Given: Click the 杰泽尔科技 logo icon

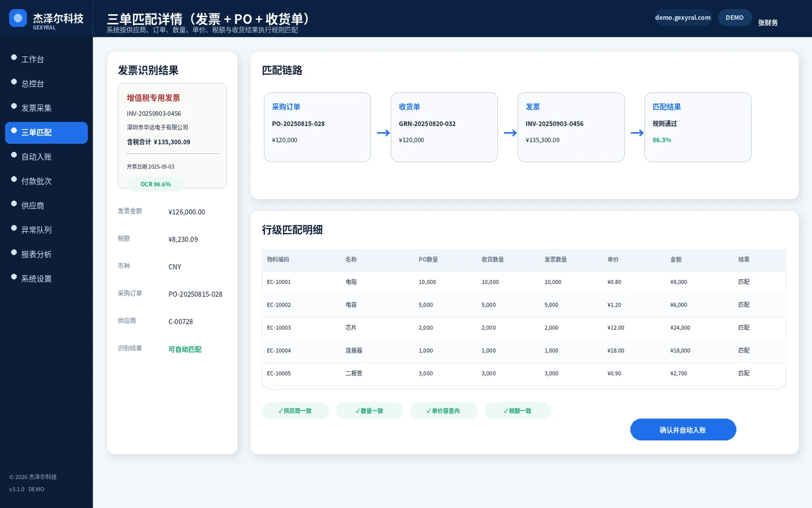Looking at the screenshot, I should (x=18, y=18).
